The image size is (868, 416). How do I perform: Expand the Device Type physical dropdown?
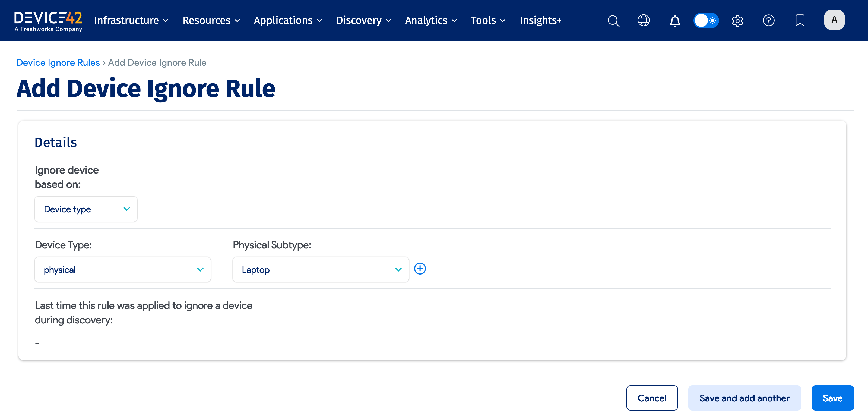tap(123, 269)
